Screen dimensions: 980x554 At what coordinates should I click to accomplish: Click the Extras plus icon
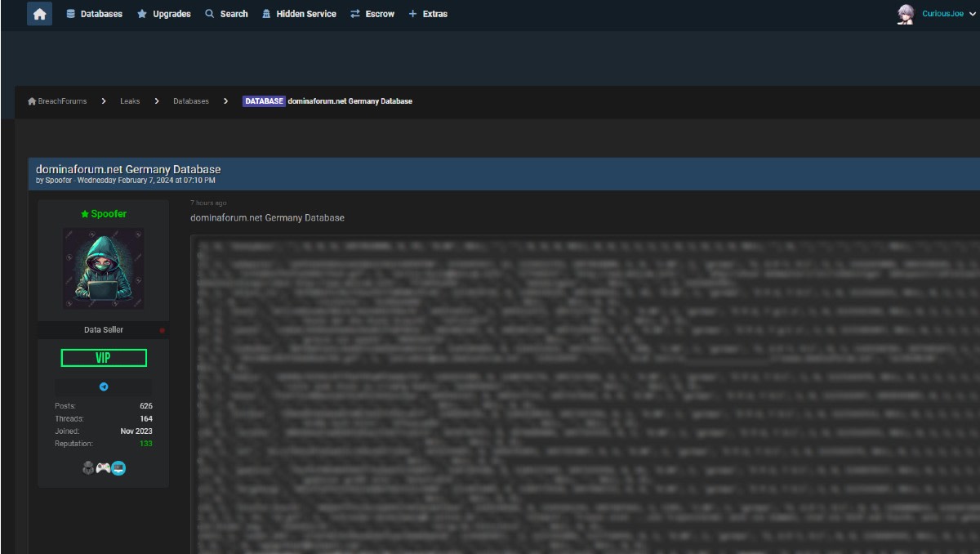coord(411,14)
